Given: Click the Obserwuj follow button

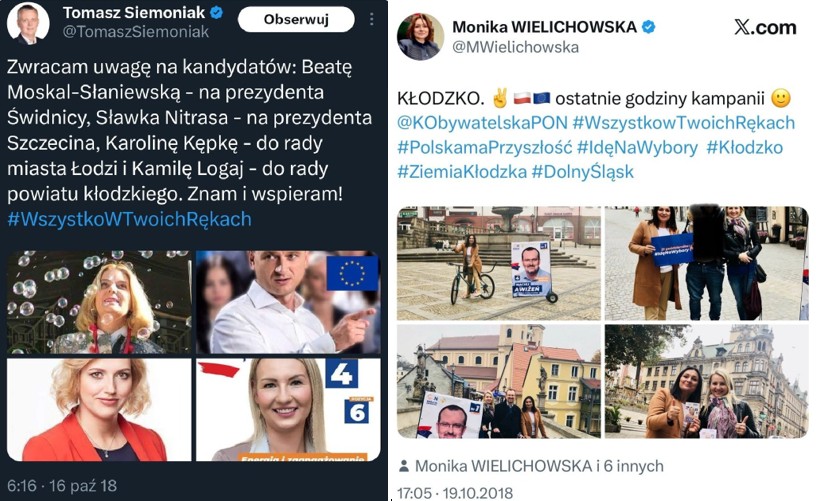Looking at the screenshot, I should point(296,20).
